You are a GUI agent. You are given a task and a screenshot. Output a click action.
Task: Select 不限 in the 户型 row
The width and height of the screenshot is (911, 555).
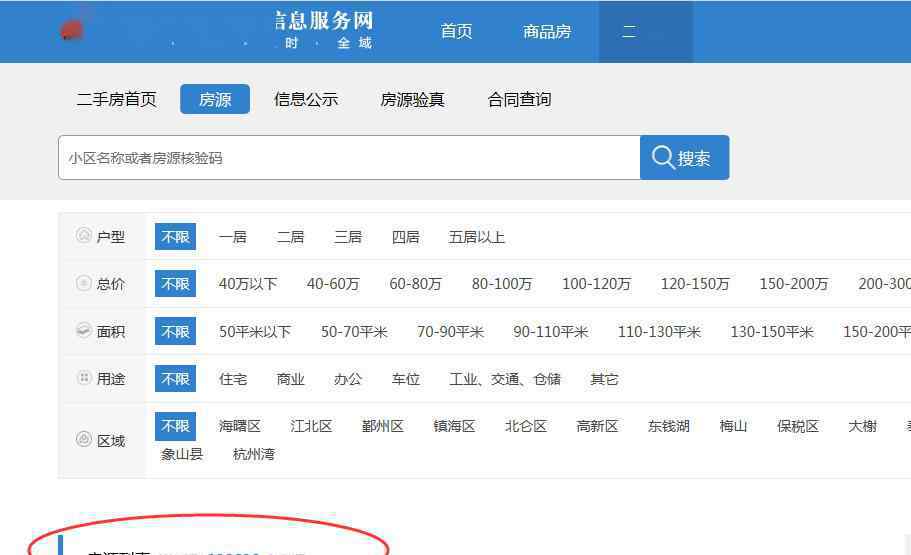pyautogui.click(x=175, y=237)
